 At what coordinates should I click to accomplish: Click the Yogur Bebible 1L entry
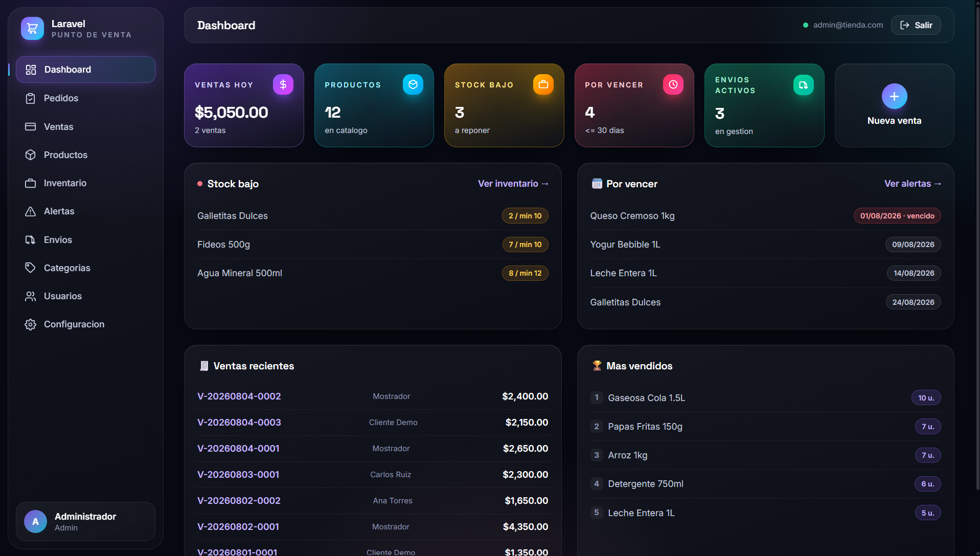(765, 244)
